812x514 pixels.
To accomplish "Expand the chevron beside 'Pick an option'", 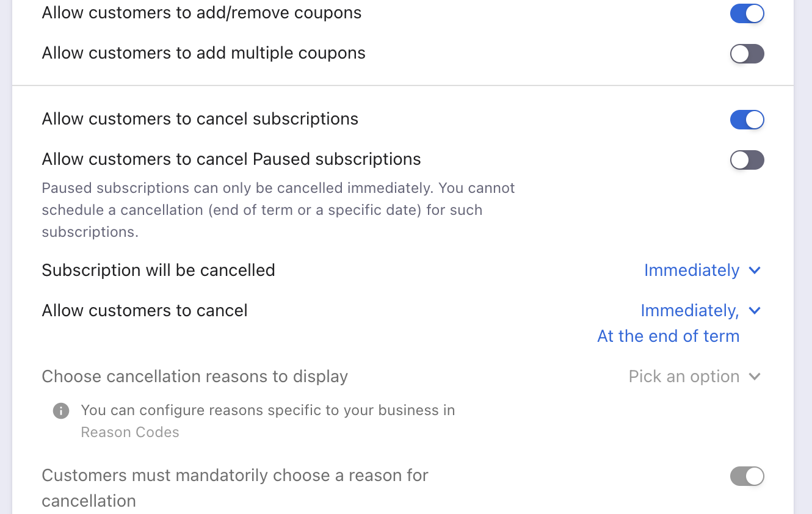I will pyautogui.click(x=755, y=377).
